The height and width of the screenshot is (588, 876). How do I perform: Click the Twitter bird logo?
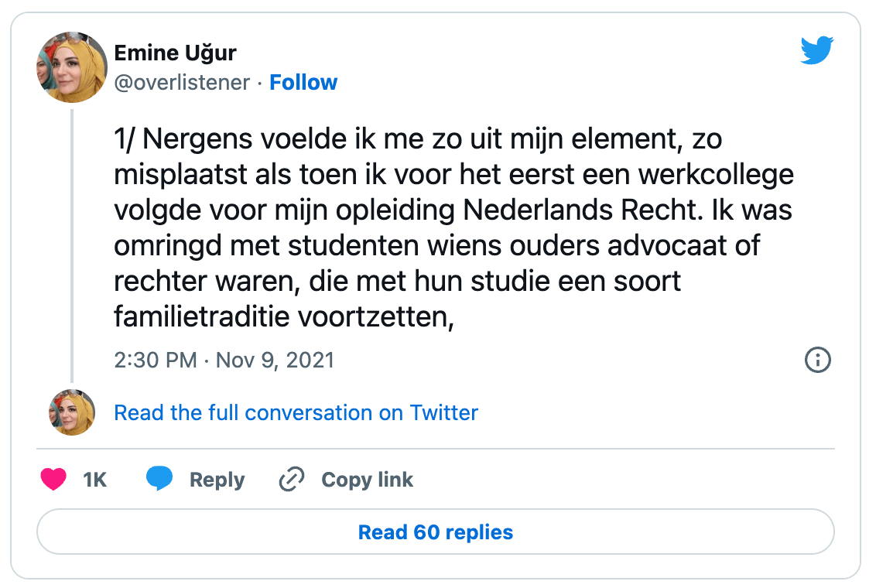[x=816, y=52]
